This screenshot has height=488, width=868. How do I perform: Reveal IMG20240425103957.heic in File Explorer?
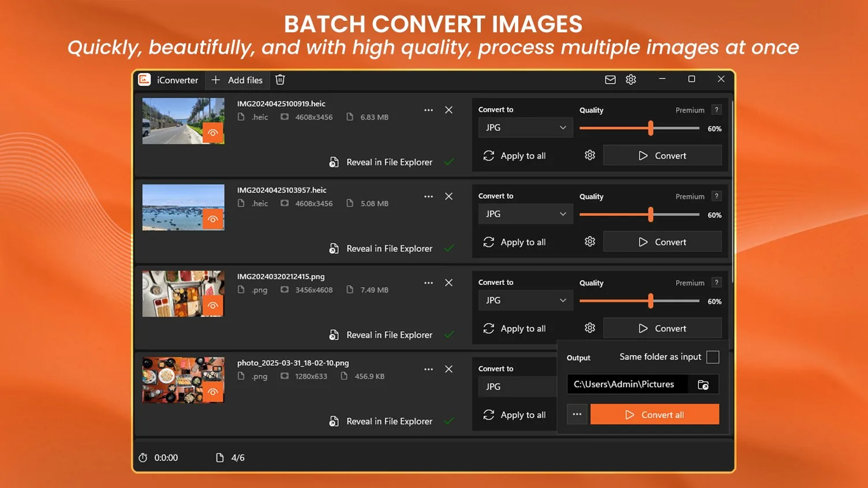pyautogui.click(x=381, y=249)
